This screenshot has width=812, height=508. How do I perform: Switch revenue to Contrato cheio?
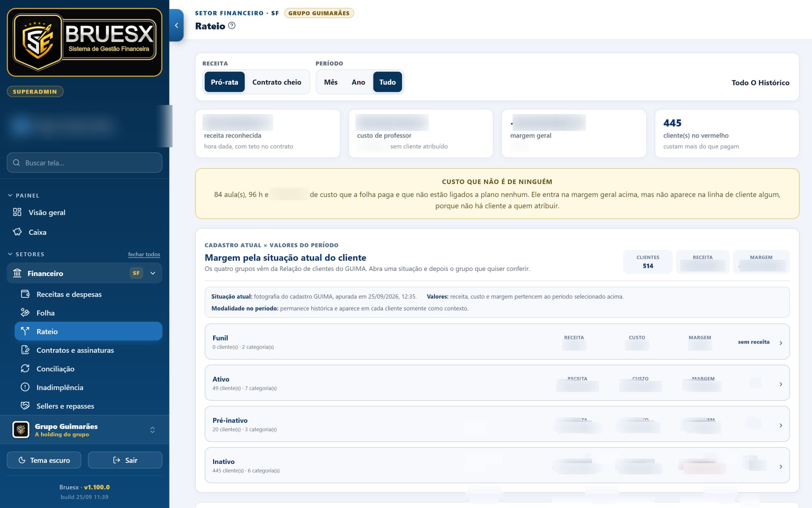(x=277, y=82)
